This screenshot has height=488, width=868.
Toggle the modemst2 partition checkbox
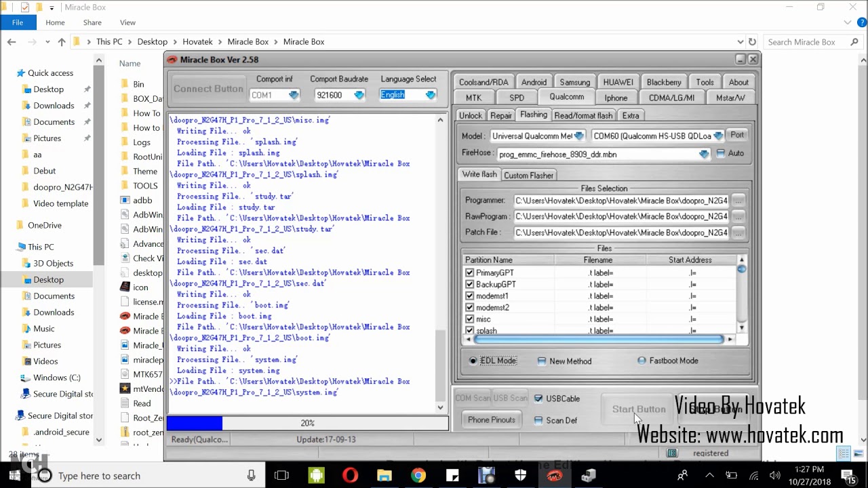pyautogui.click(x=469, y=307)
